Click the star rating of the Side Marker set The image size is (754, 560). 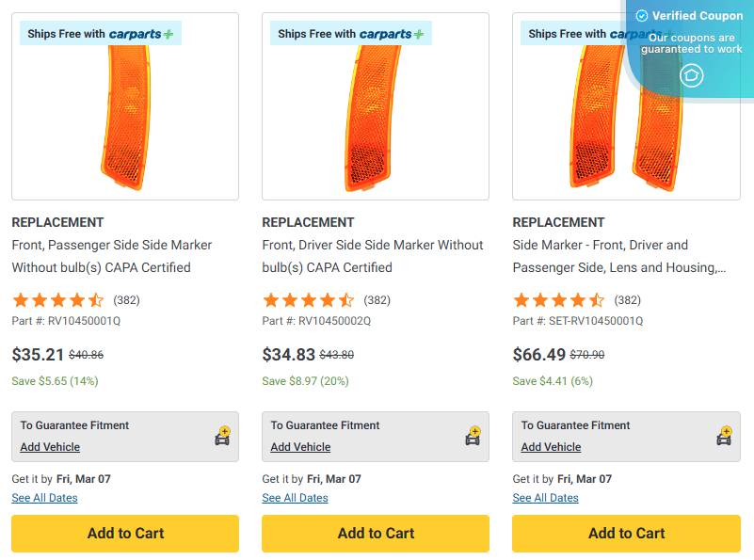[x=559, y=301]
